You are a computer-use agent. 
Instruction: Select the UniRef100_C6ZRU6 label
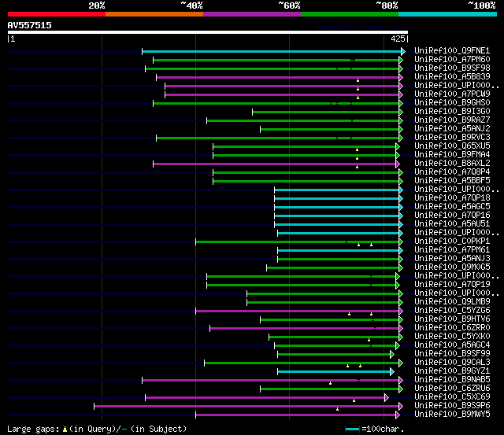[x=452, y=389]
